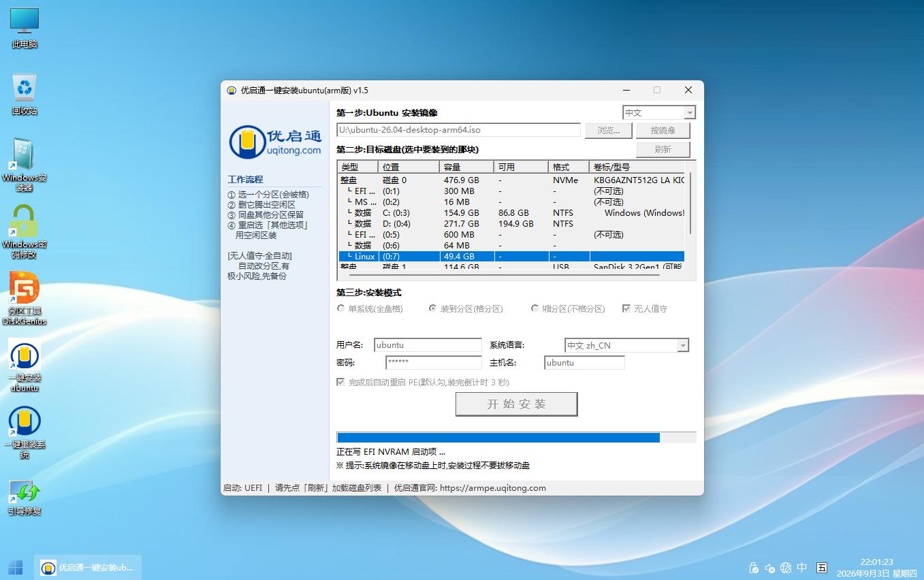Select the 磁盘 1 SanDisk USB row
Image resolution: width=924 pixels, height=580 pixels.
pos(511,266)
